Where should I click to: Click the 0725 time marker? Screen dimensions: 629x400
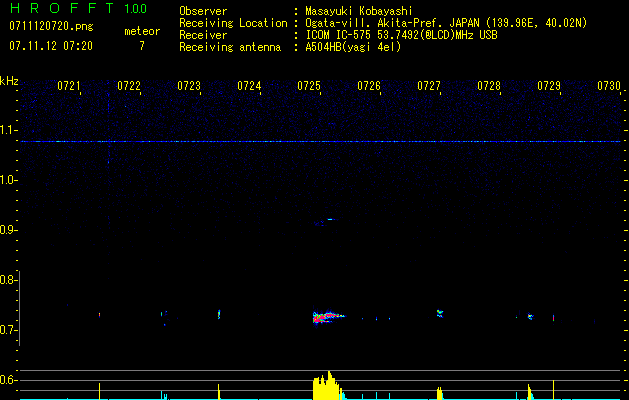pyautogui.click(x=309, y=86)
